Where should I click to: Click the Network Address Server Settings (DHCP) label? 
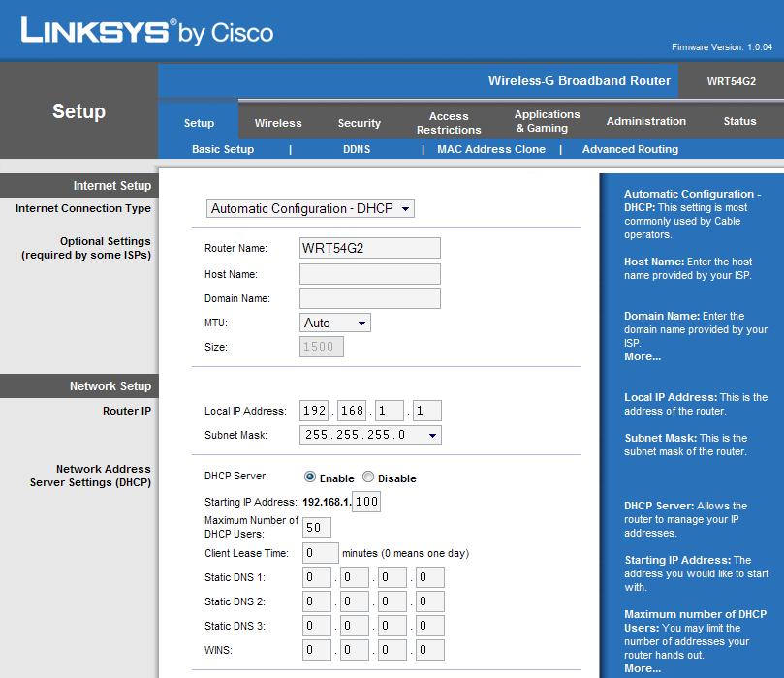90,476
